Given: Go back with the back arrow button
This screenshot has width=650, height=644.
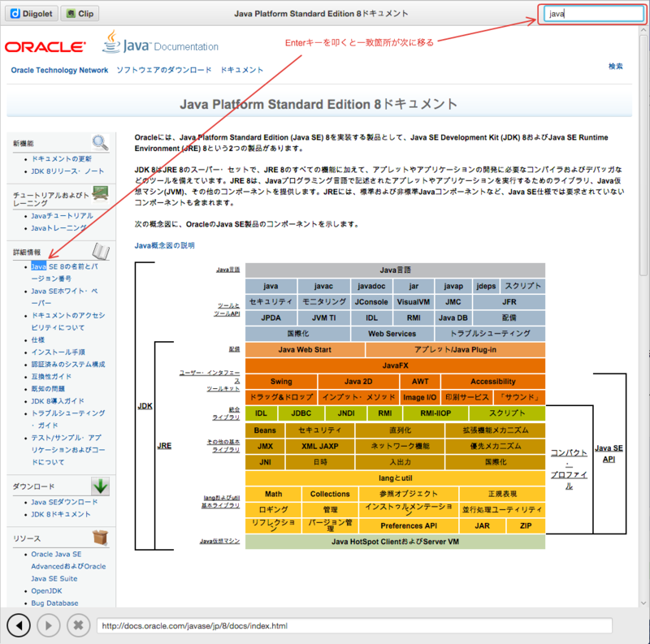Looking at the screenshot, I should [19, 625].
